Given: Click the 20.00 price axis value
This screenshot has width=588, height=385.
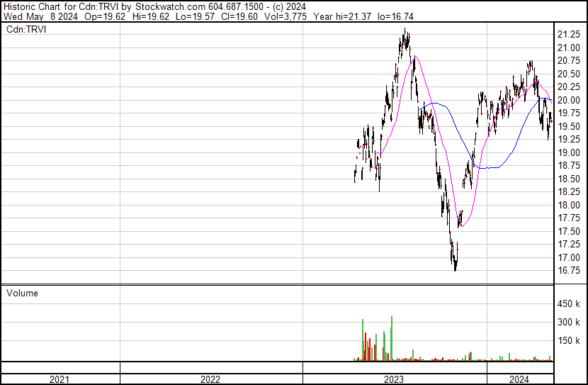Looking at the screenshot, I should coord(569,100).
